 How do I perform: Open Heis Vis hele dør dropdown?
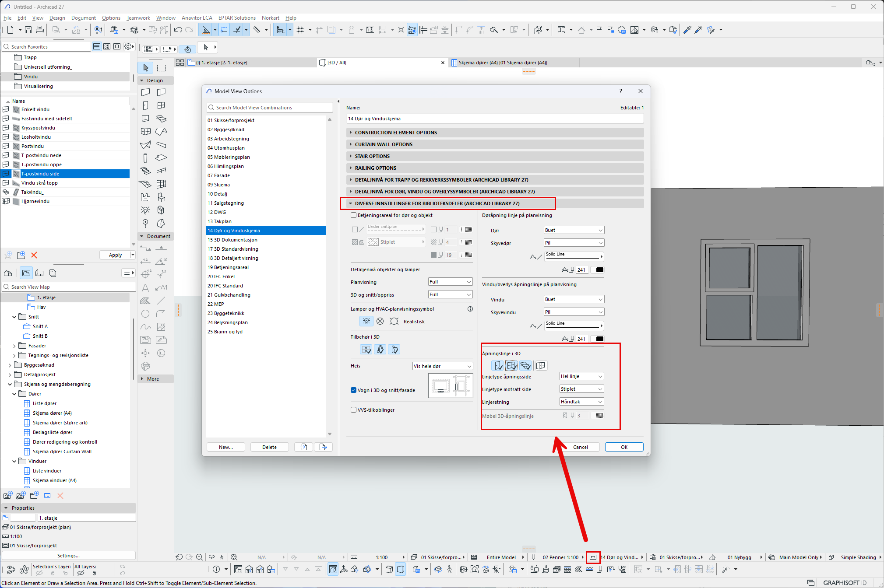coord(442,366)
